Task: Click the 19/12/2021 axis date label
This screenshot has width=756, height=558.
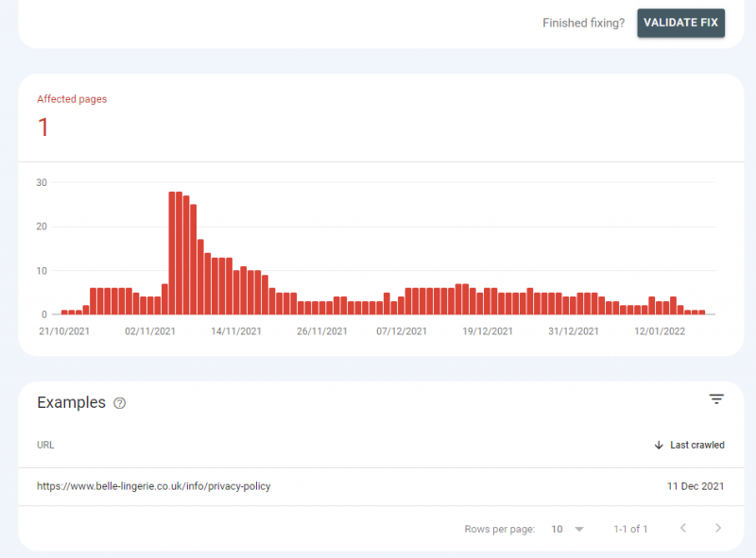Action: pyautogui.click(x=488, y=331)
